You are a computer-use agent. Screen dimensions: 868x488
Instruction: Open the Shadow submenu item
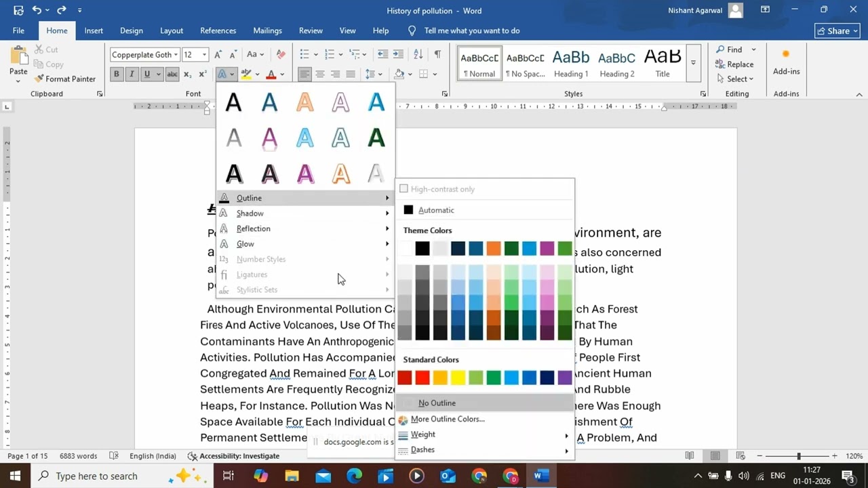[305, 213]
